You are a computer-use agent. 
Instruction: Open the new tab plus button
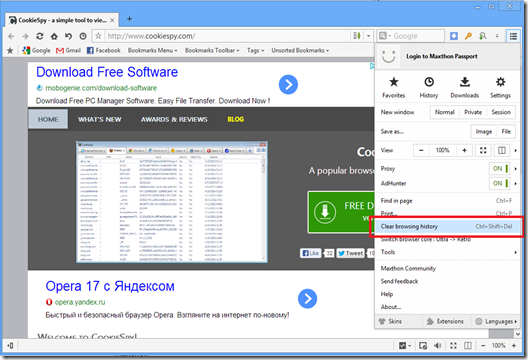click(x=129, y=19)
